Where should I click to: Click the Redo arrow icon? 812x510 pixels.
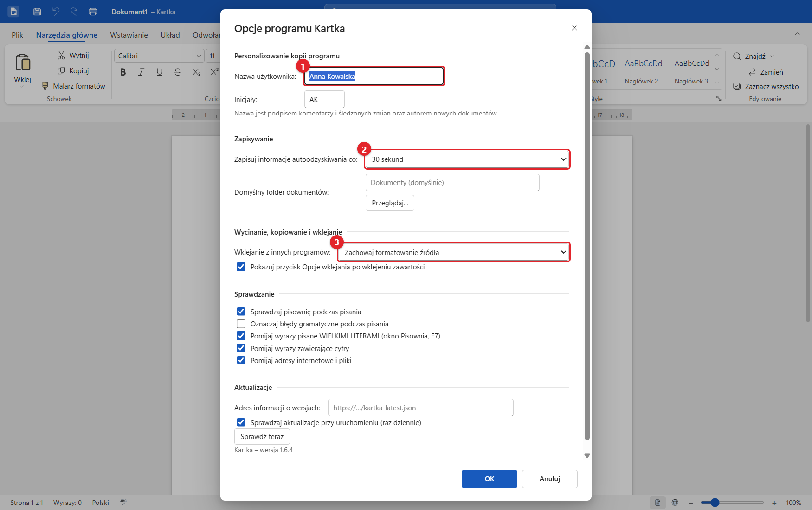point(74,12)
